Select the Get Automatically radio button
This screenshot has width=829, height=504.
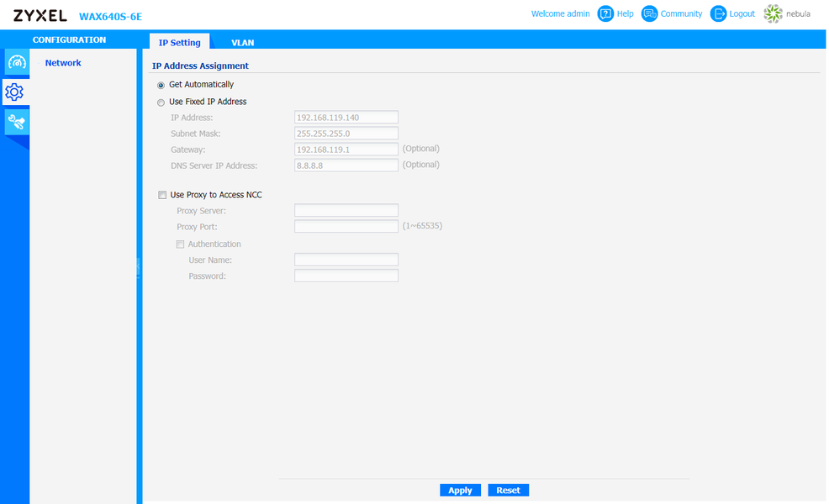click(x=161, y=85)
